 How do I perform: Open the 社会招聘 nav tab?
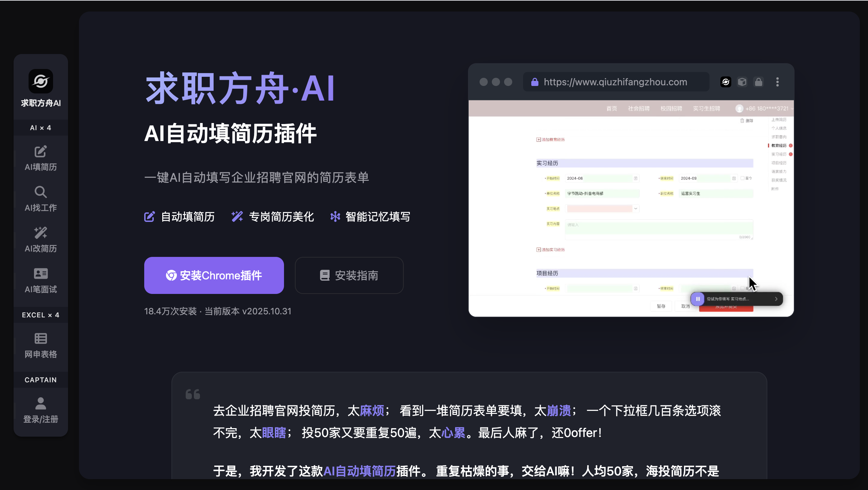(x=638, y=108)
